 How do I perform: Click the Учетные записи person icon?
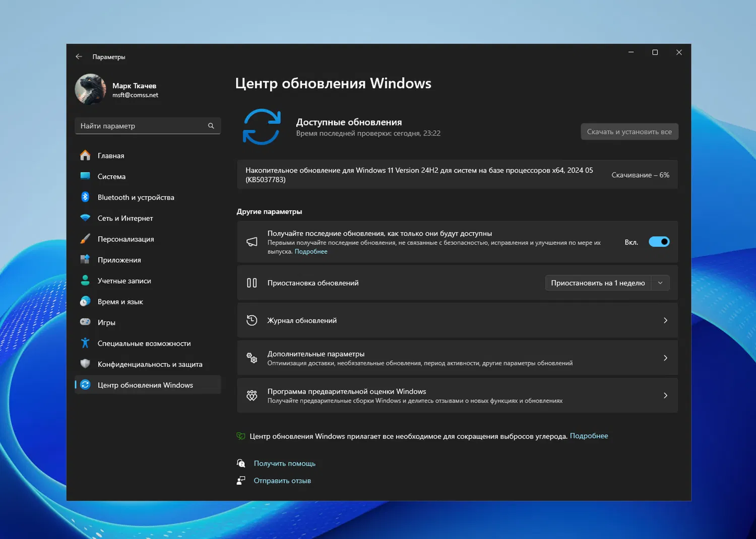(85, 281)
